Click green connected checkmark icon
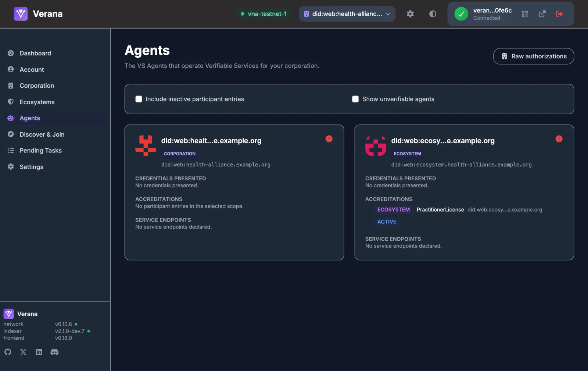 coord(461,14)
